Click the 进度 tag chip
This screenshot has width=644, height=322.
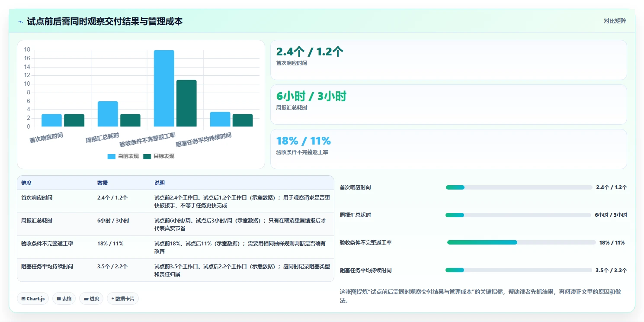pyautogui.click(x=91, y=299)
